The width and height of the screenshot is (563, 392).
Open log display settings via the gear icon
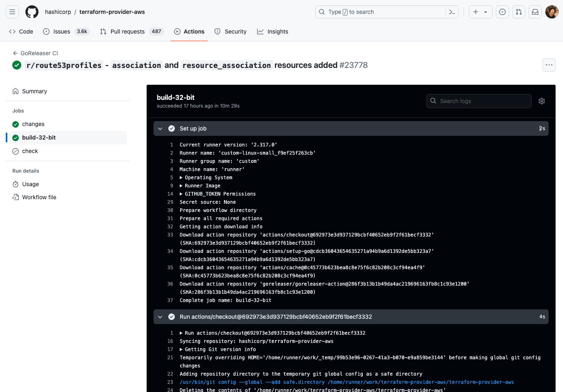(x=542, y=101)
